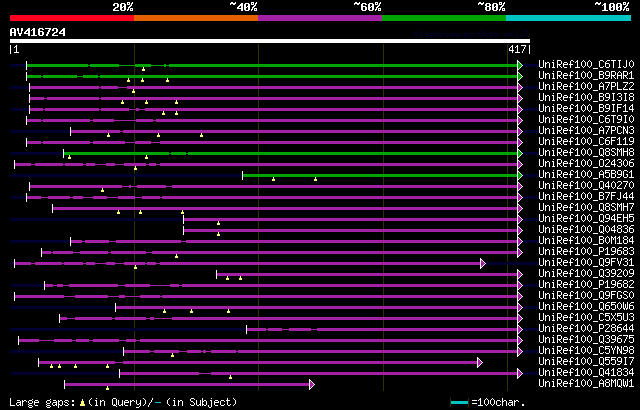Click the gap marker under the A7PLZ2 bar
This screenshot has height=410, width=640.
[x=133, y=91]
